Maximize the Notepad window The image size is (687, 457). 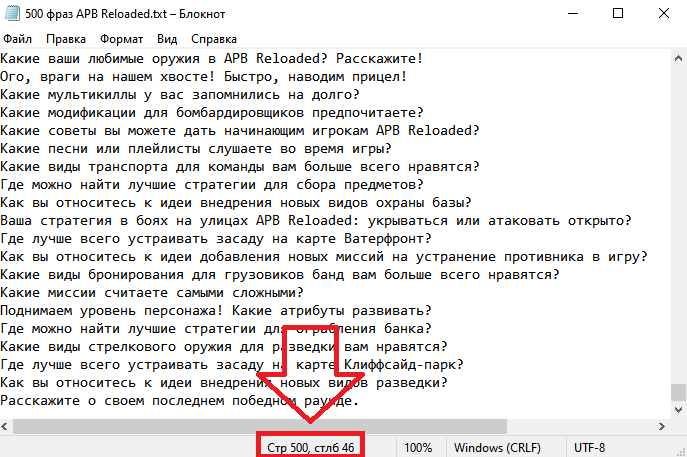click(618, 13)
